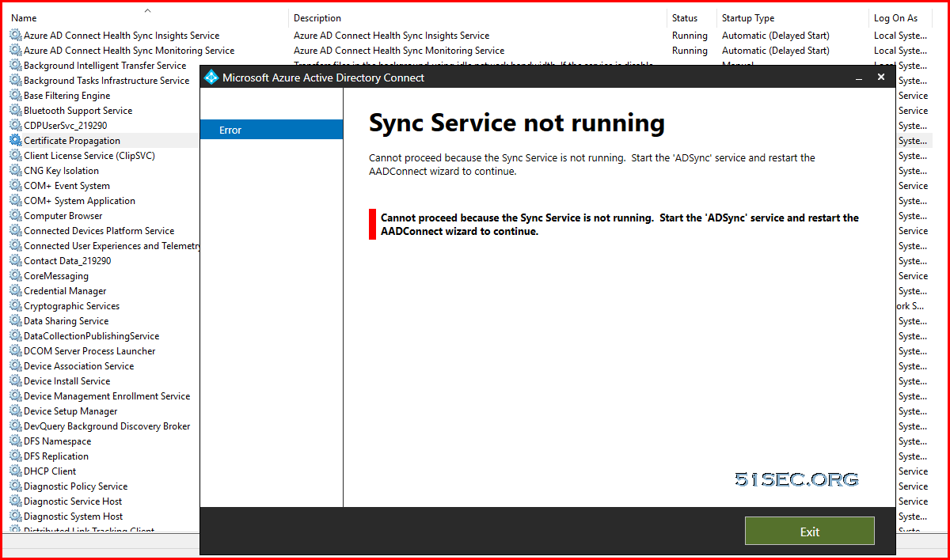Click gear icon of Data Sharing Service
The width and height of the screenshot is (950, 560).
click(16, 321)
